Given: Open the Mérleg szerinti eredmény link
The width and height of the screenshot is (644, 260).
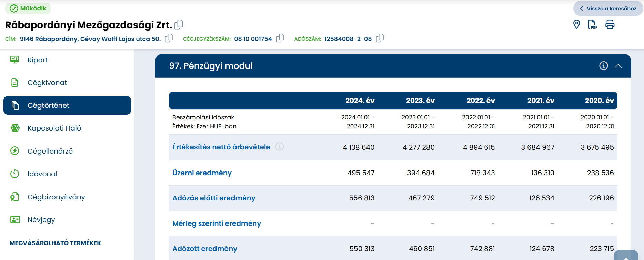Looking at the screenshot, I should (x=217, y=223).
